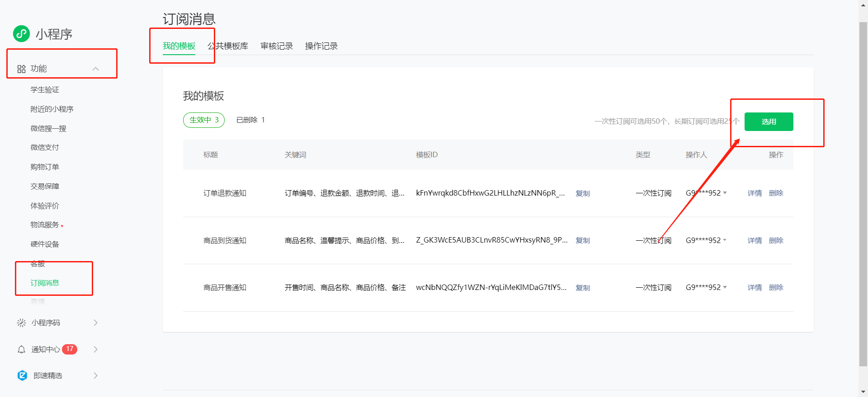Switch to the 审核记录 tab
Image resolution: width=868 pixels, height=397 pixels.
click(x=277, y=46)
